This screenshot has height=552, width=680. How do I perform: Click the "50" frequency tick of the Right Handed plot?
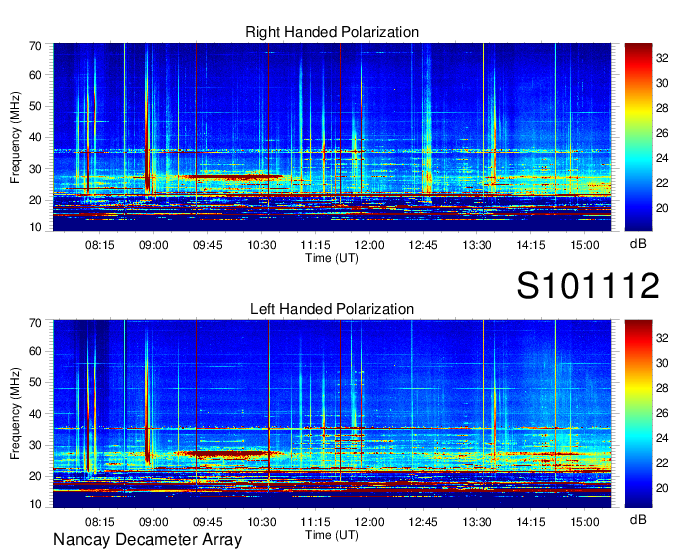36,106
